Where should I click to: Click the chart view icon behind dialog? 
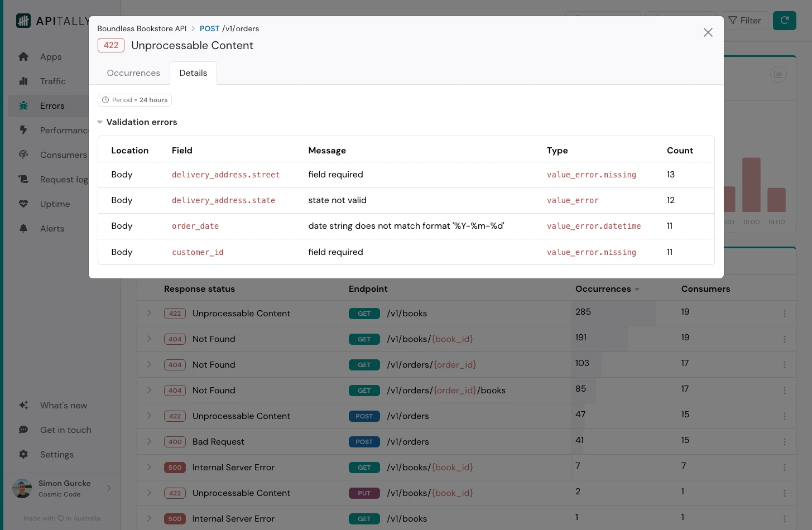click(x=779, y=74)
